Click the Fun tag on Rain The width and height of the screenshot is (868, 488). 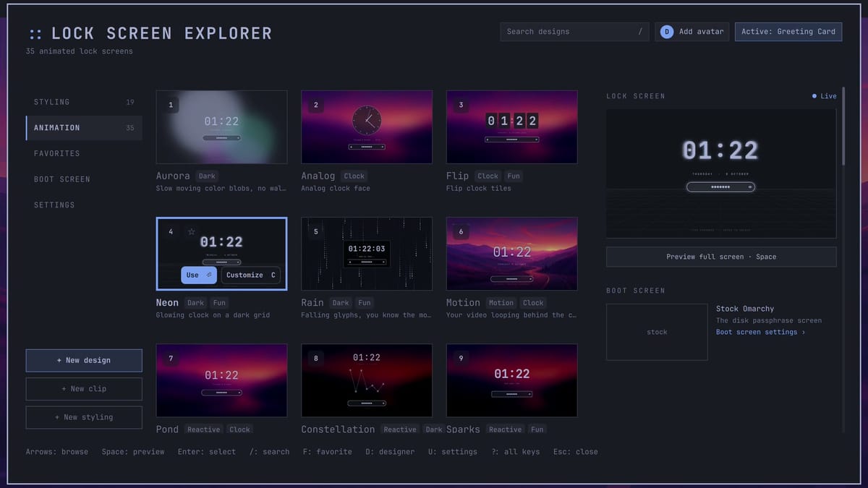365,303
